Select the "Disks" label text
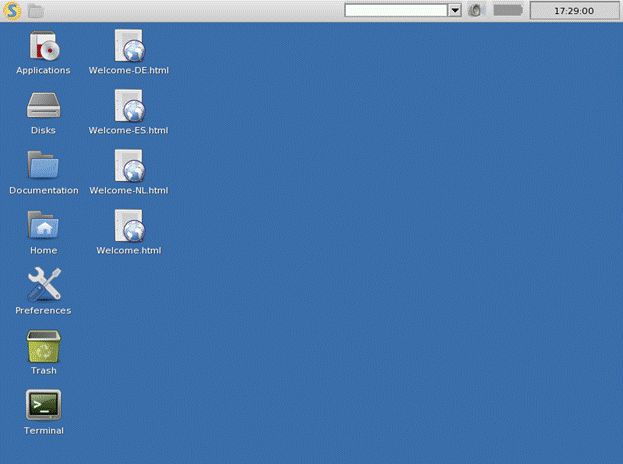 43,130
